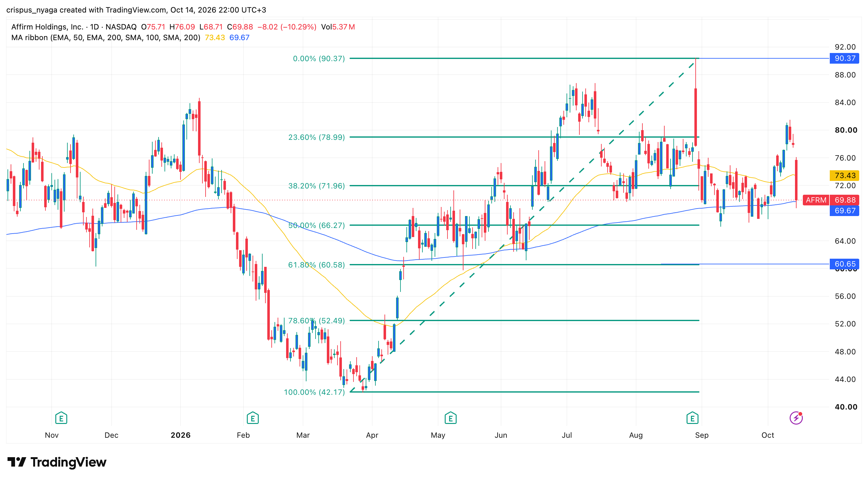Click the 60.65 blue horizontal line label
868x481 pixels.
844,264
